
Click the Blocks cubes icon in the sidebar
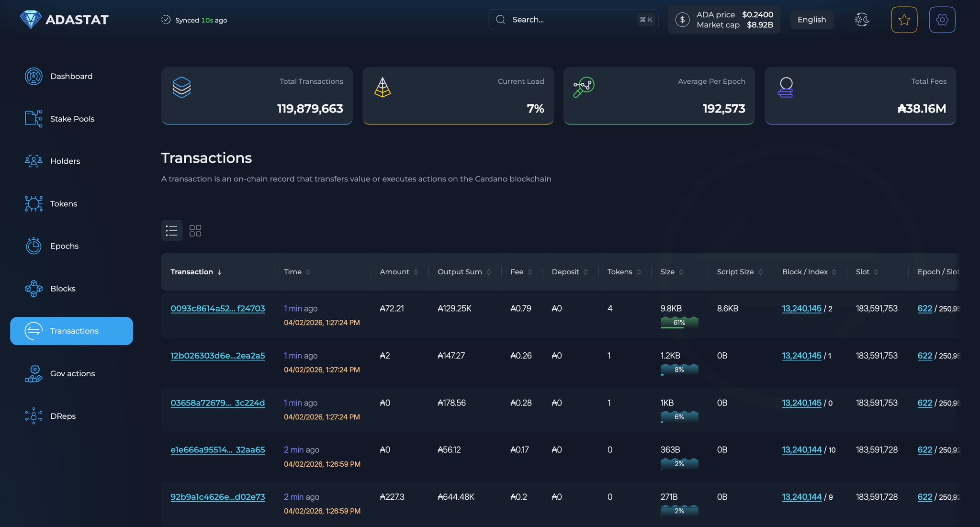34,289
